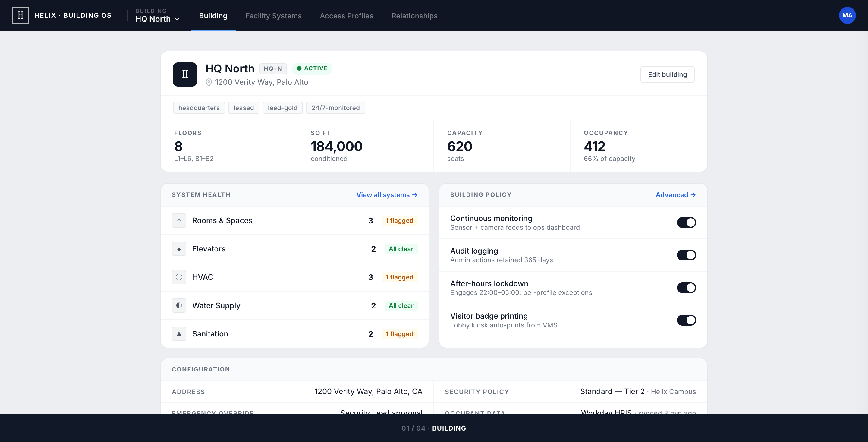
Task: Click the Elevators All clear badge
Action: click(401, 249)
